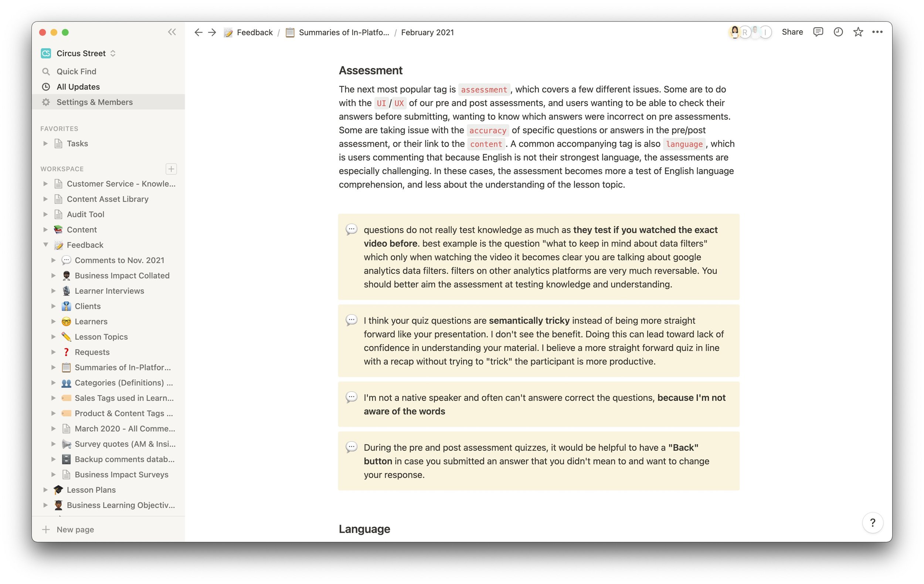Click the native speaker quote callout
This screenshot has width=924, height=584.
coord(539,404)
